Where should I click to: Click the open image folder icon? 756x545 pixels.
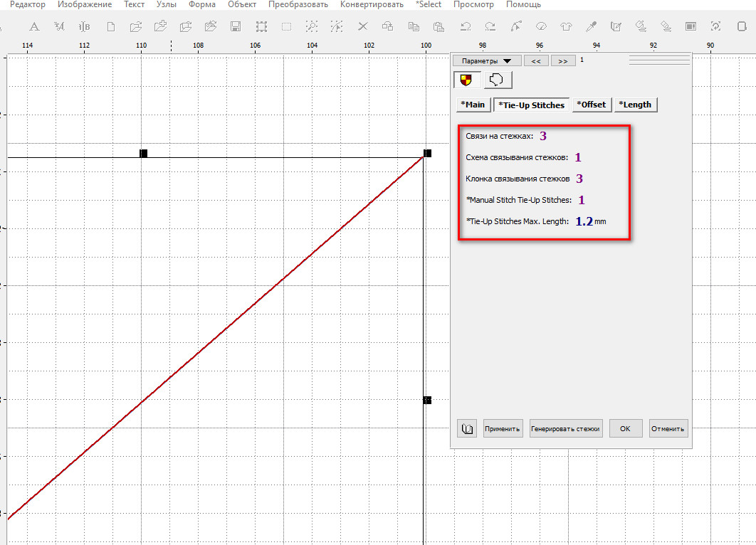click(211, 26)
